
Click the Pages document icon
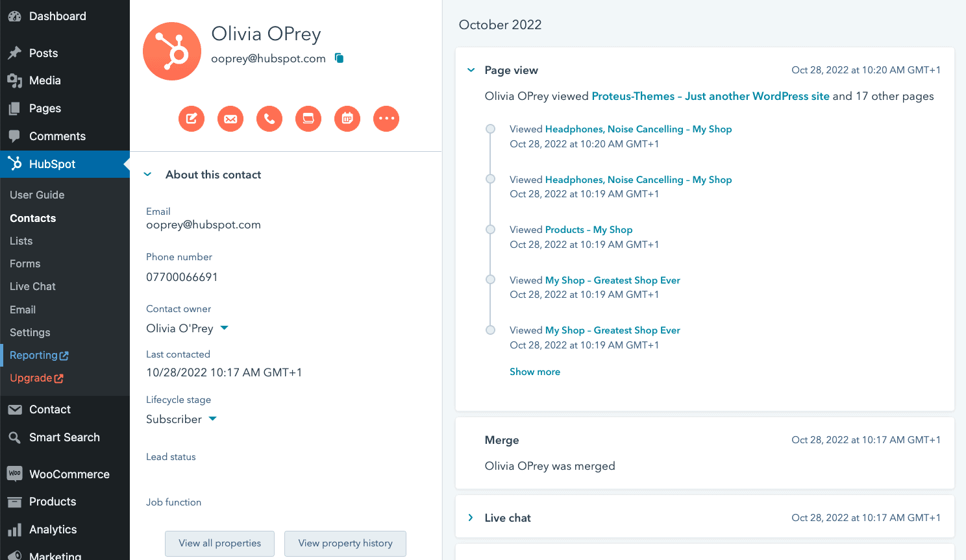14,108
